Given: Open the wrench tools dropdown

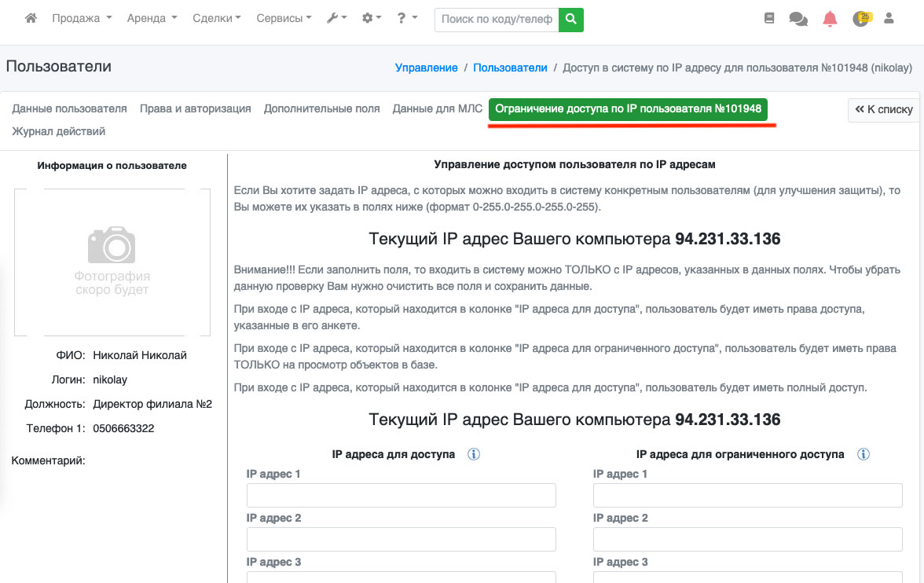Looking at the screenshot, I should point(337,18).
